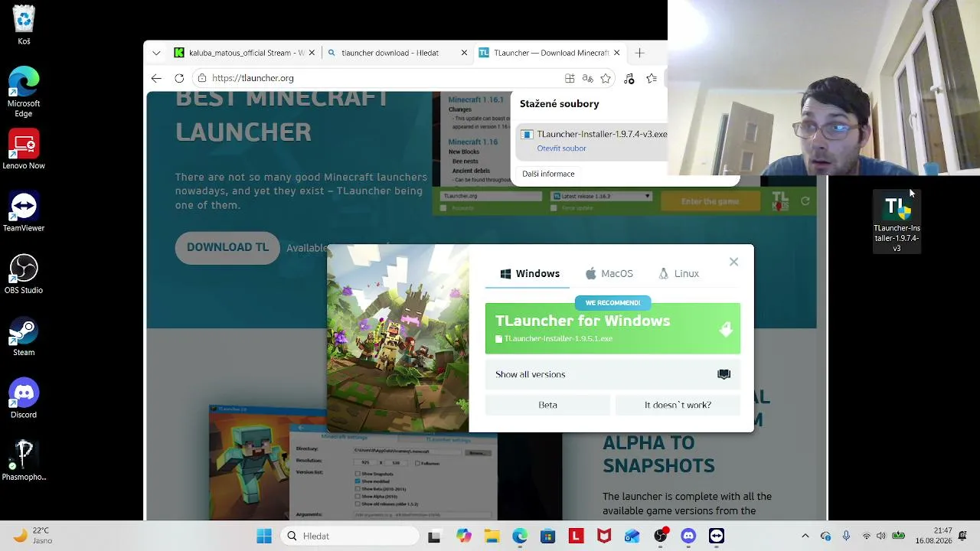This screenshot has height=551, width=980.
Task: Open the Lenovo Now desktop shortcut
Action: [x=24, y=149]
